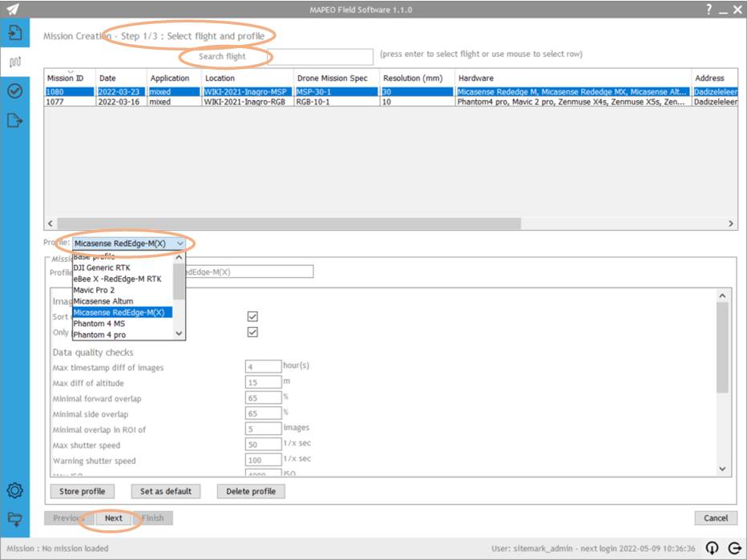
Task: Click down arrow of settings panel scrollbar
Action: coord(722,469)
